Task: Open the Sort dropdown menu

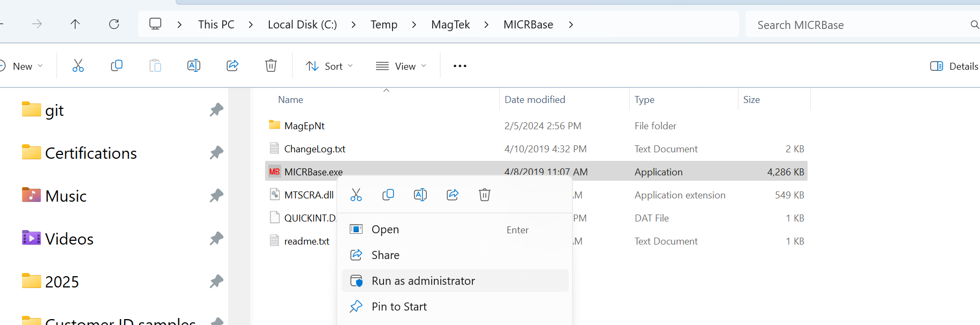Action: pos(329,66)
